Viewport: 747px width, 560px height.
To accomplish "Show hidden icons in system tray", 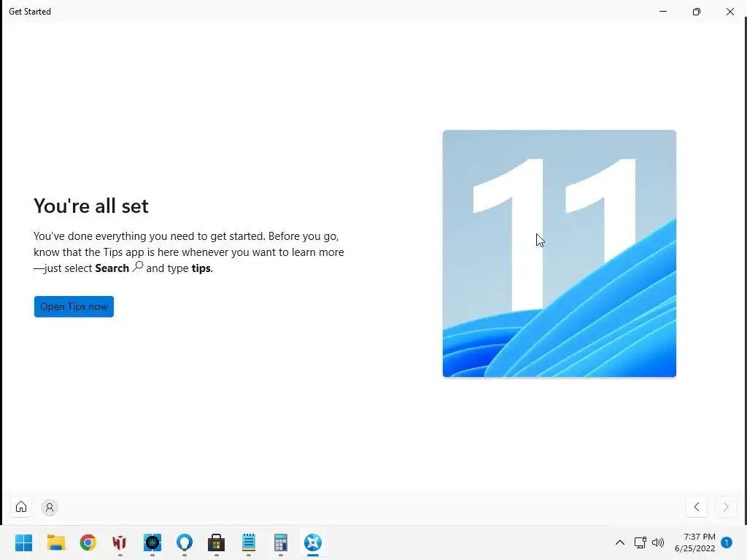I will click(x=620, y=542).
